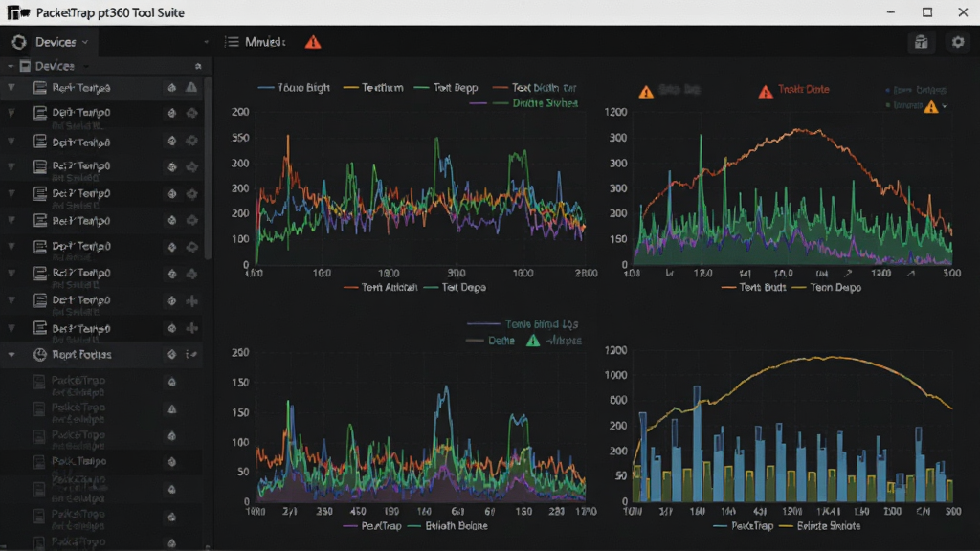Viewport: 980px width, 551px height.
Task: Click PacketTrap legend below bar chart
Action: 743,526
